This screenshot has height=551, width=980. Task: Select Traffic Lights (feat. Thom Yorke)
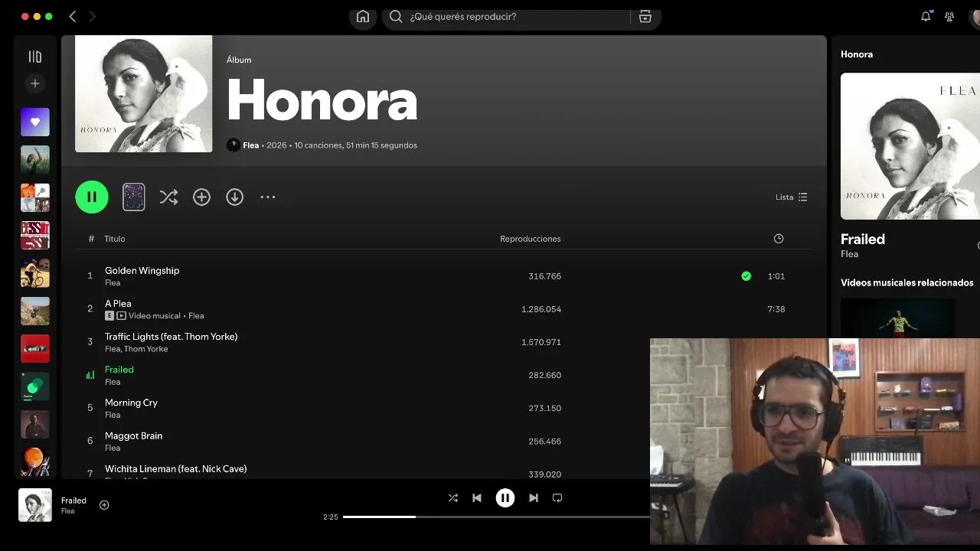(171, 337)
